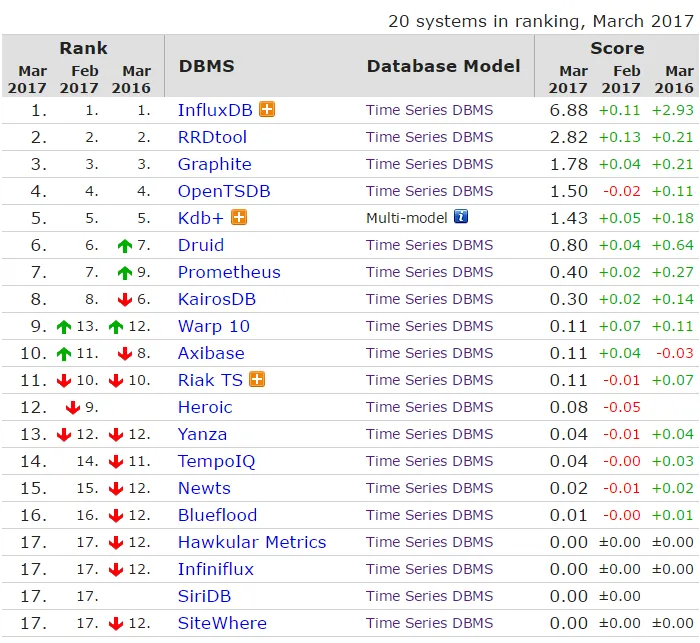Screen dimensions: 700x643
Task: Open the SiteWhere link
Action: [x=222, y=623]
